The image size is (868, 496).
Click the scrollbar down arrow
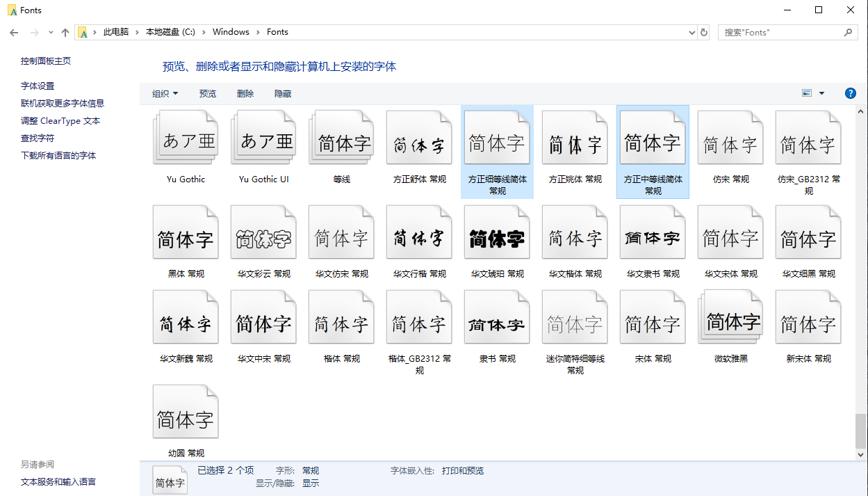(x=861, y=454)
